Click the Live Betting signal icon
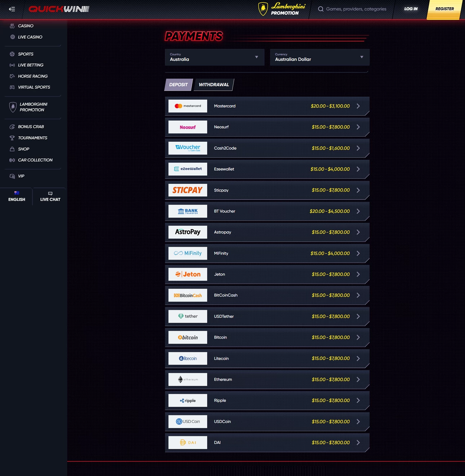This screenshot has height=476, width=465. pyautogui.click(x=12, y=65)
